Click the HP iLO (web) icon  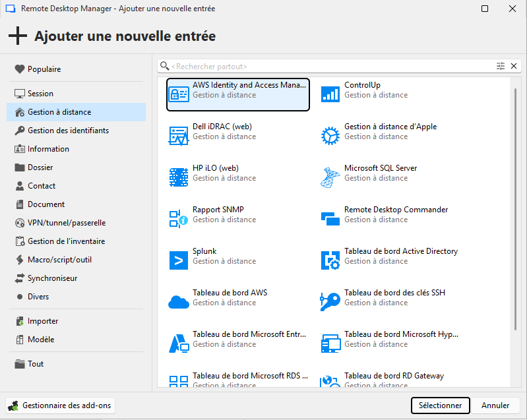tap(179, 177)
